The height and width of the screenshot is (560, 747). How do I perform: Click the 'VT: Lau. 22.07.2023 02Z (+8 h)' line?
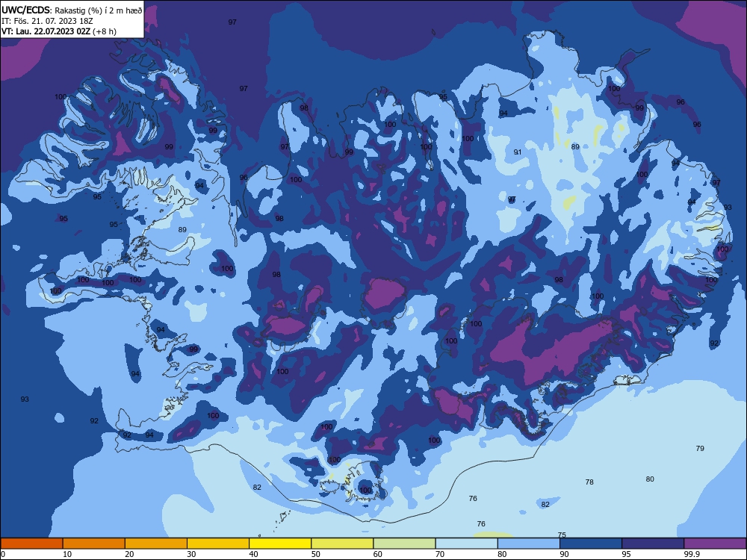pos(58,31)
